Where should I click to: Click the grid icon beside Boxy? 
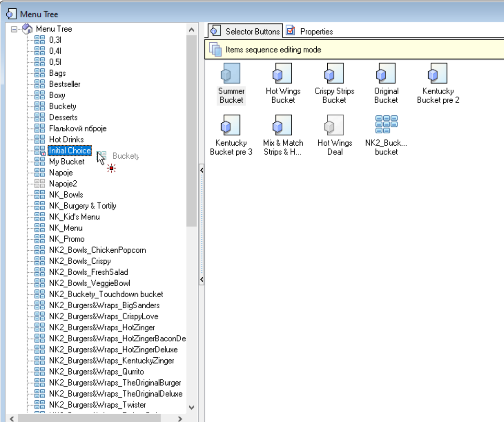(39, 95)
